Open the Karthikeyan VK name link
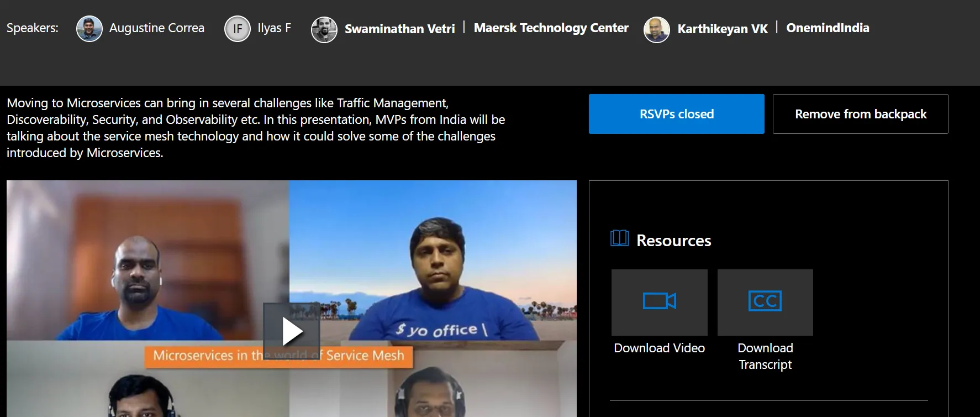The width and height of the screenshot is (980, 417). pos(723,29)
